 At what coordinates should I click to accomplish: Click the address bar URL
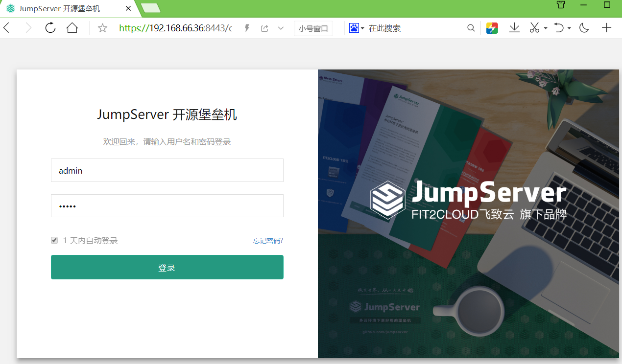pyautogui.click(x=176, y=28)
